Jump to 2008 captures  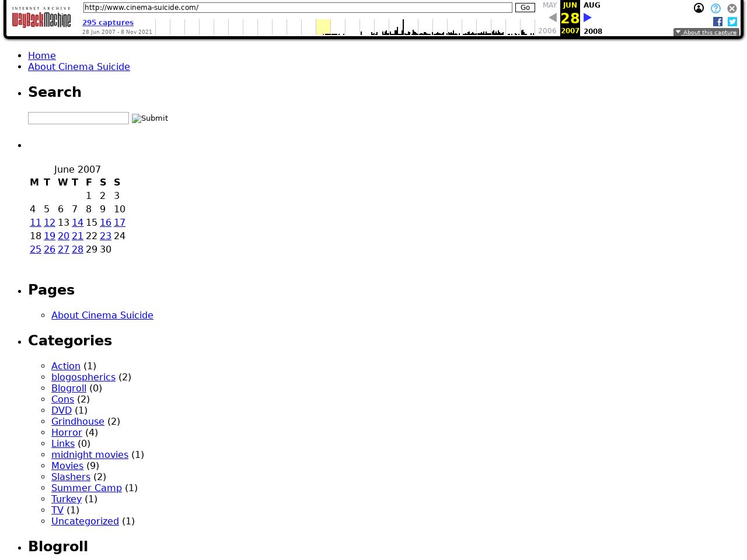[592, 32]
